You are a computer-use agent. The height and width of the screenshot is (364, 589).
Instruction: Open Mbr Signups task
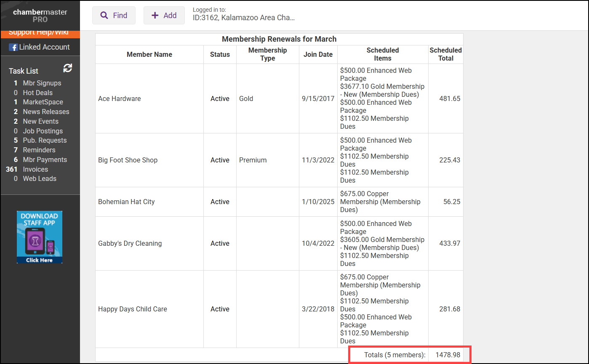(42, 83)
